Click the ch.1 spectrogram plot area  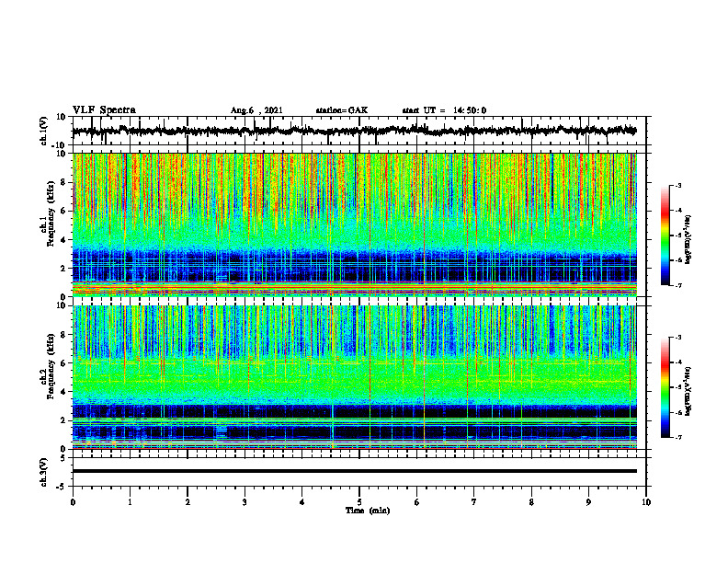355,224
